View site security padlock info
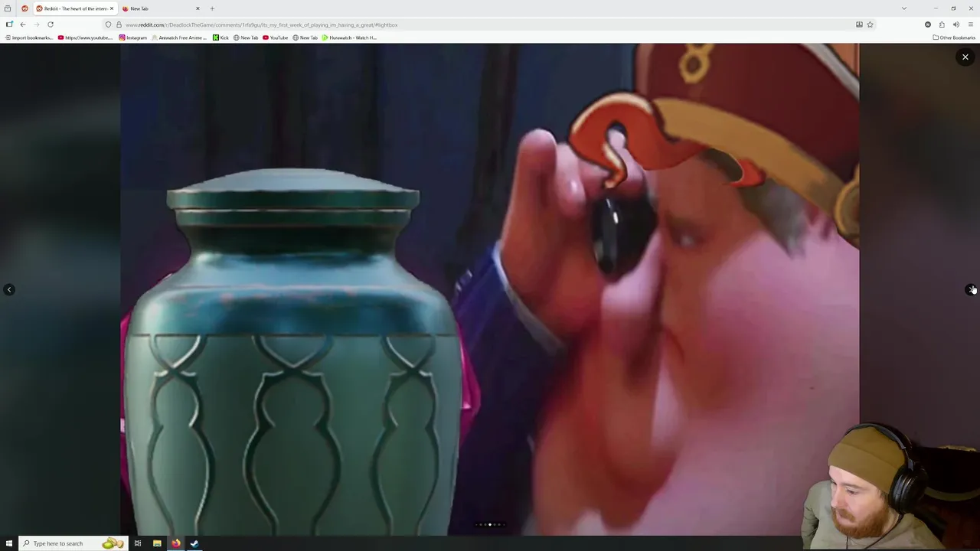This screenshot has width=980, height=551. pos(119,24)
